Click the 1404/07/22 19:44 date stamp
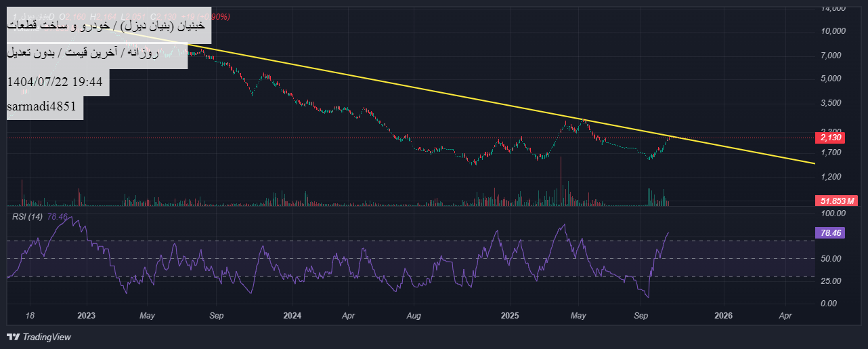 pos(55,82)
